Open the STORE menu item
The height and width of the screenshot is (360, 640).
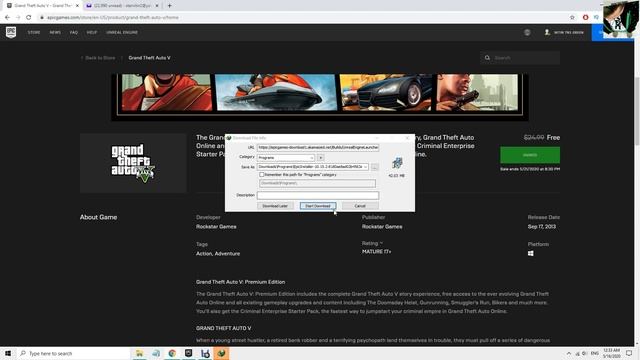pos(34,32)
